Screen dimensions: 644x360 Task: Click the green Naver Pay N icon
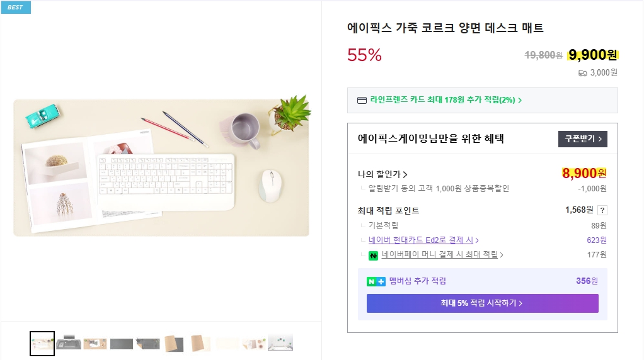click(374, 256)
